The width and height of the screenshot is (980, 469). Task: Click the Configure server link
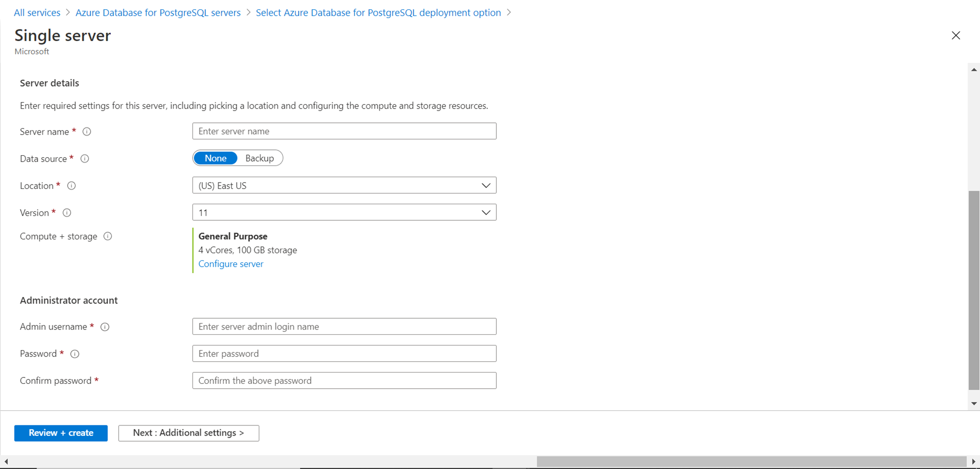tap(231, 264)
